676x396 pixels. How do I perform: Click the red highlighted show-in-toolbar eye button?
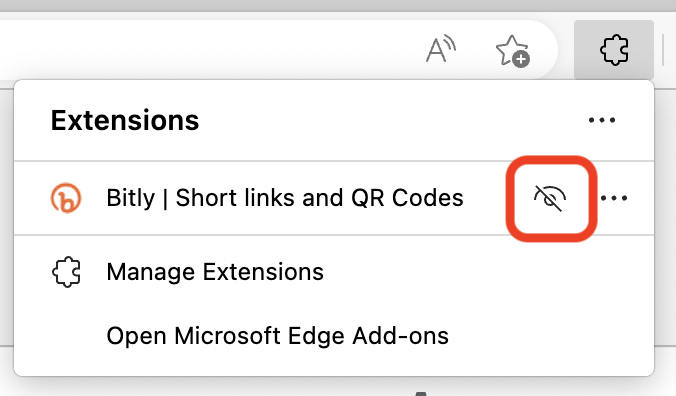551,198
